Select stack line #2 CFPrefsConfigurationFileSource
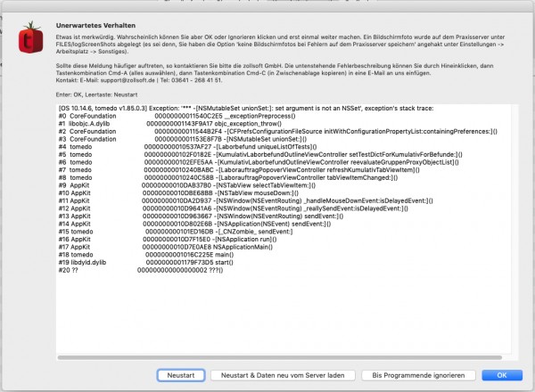This screenshot has height=392, width=535. (277, 132)
